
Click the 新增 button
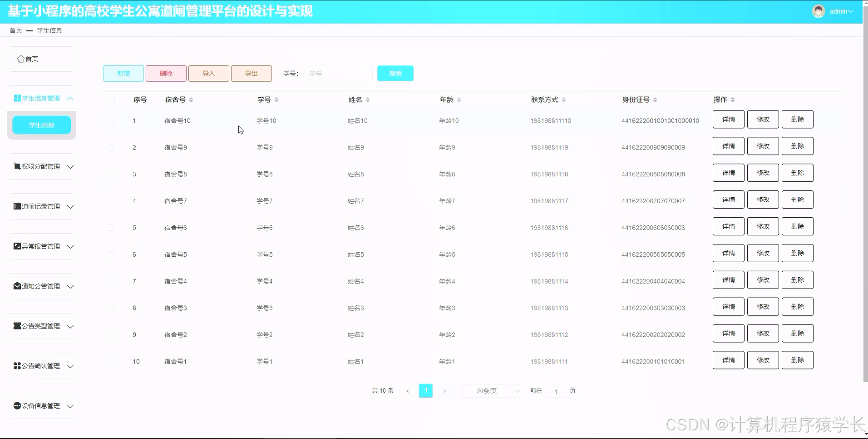click(x=123, y=73)
